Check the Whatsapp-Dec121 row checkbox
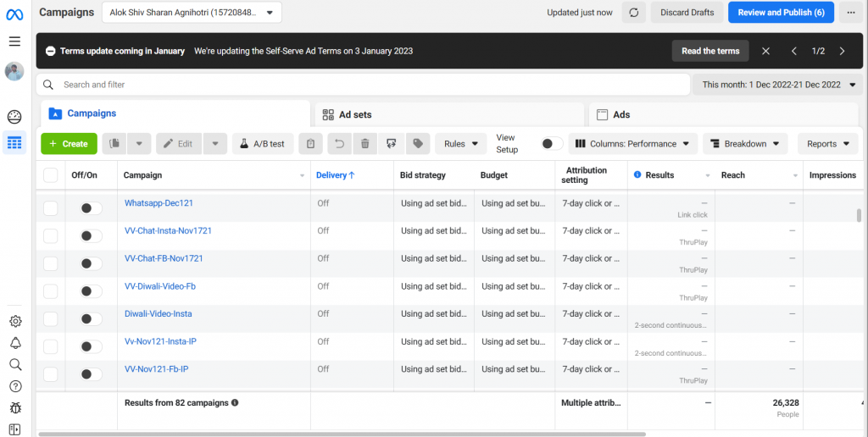The height and width of the screenshot is (437, 868). (x=50, y=208)
